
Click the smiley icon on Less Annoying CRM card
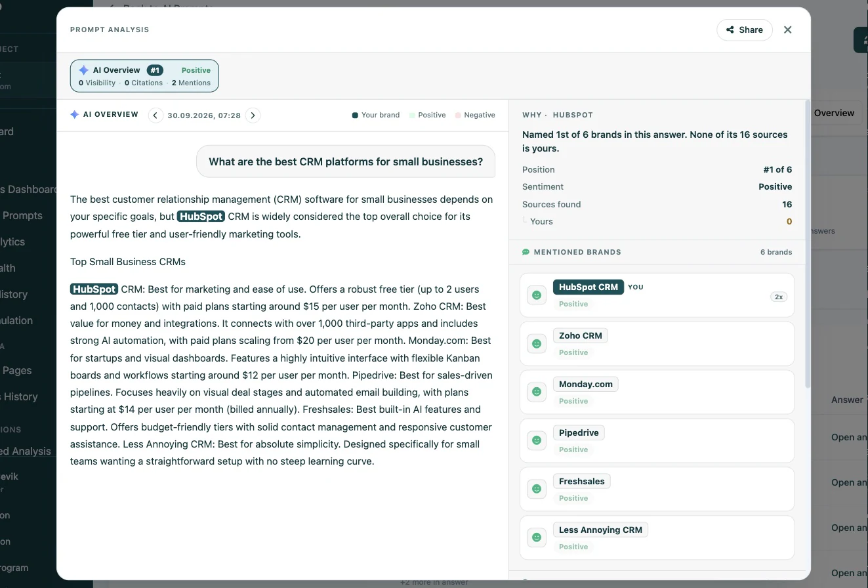[x=537, y=537]
